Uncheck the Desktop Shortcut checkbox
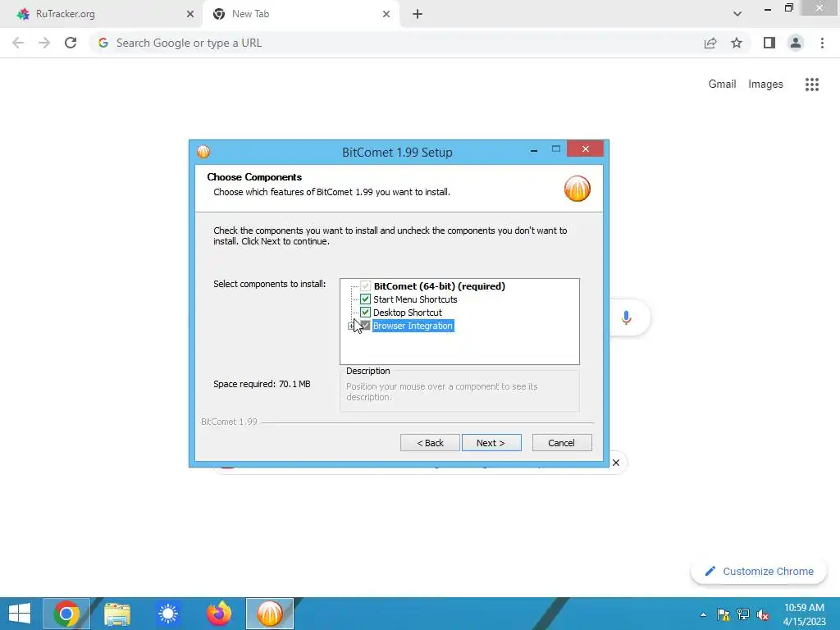This screenshot has width=840, height=630. [x=365, y=313]
